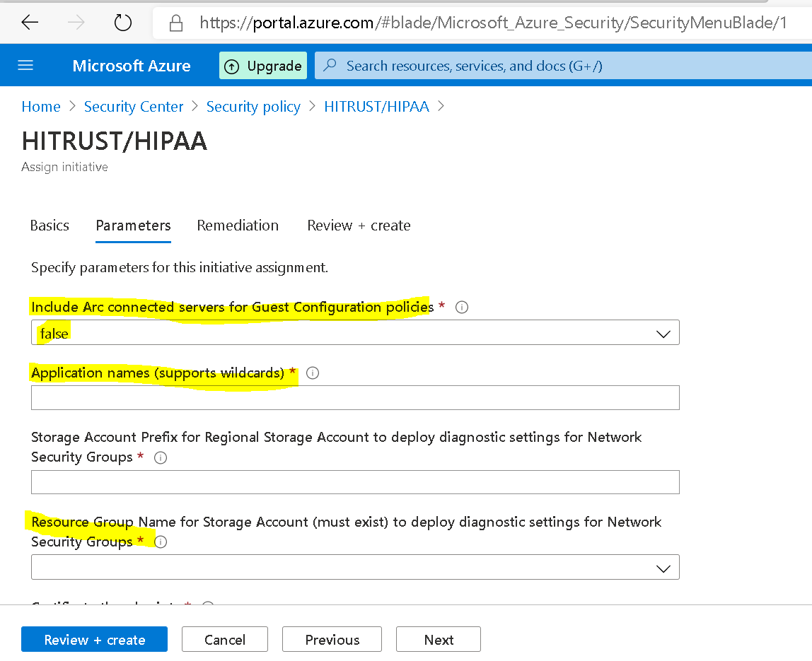Click the Azure search resources bar
Viewport: 812px width, 661px height.
[495, 65]
